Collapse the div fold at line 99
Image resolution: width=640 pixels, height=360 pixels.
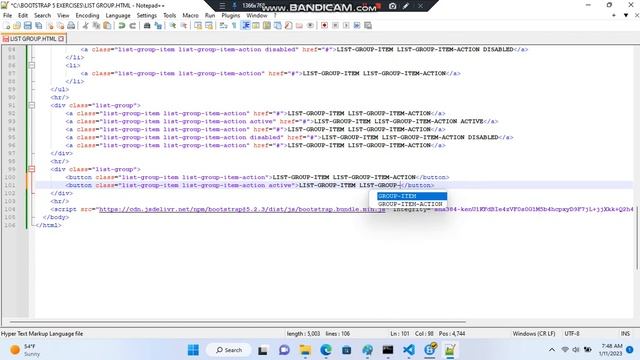[32, 169]
